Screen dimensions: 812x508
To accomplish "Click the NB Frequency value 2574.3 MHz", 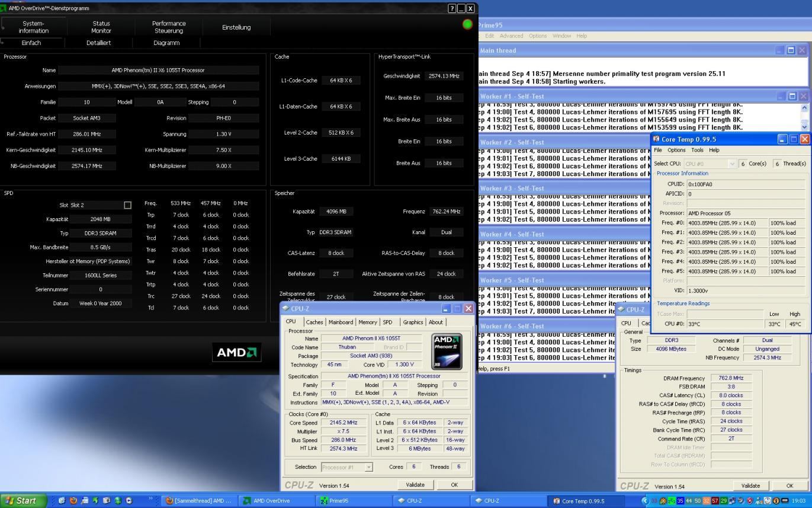I will pos(767,357).
